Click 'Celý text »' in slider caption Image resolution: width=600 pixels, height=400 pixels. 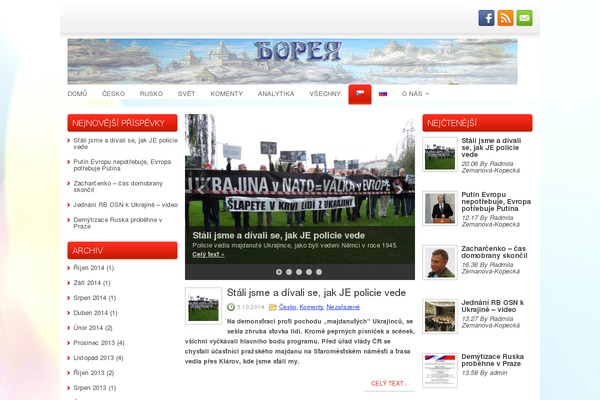pyautogui.click(x=208, y=255)
